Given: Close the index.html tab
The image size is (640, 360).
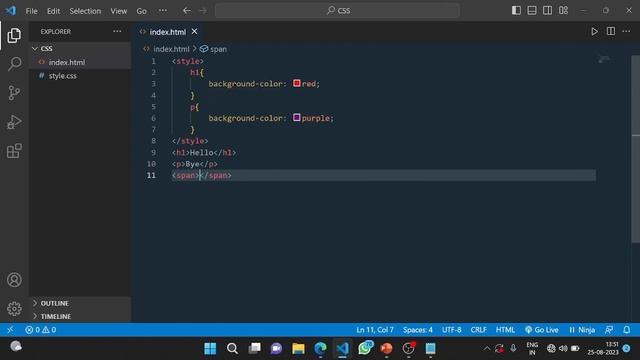Looking at the screenshot, I should (195, 31).
